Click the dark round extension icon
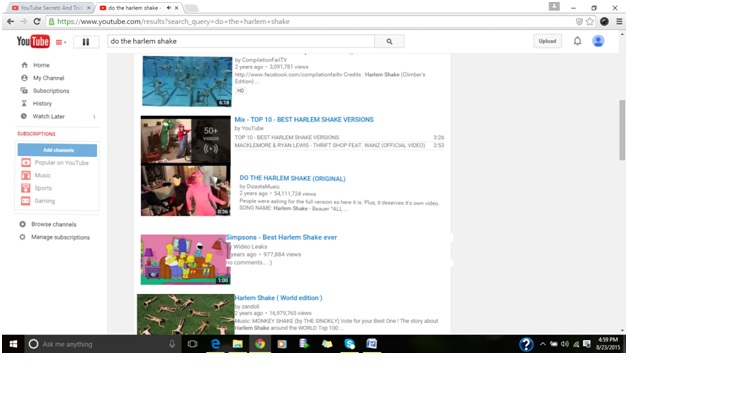The image size is (736, 394). click(x=605, y=22)
